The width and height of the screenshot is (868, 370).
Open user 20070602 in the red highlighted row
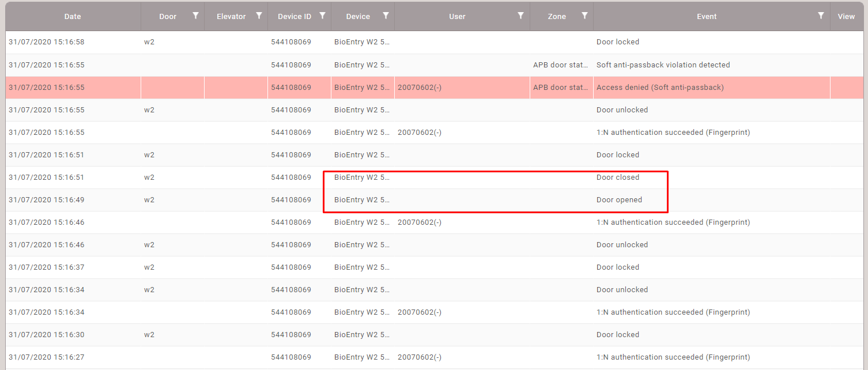point(420,88)
